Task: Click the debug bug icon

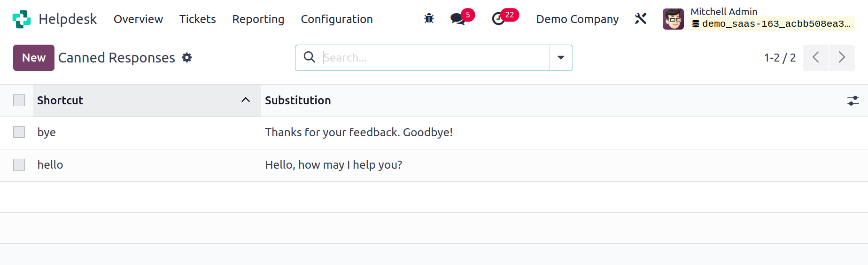Action: [429, 19]
